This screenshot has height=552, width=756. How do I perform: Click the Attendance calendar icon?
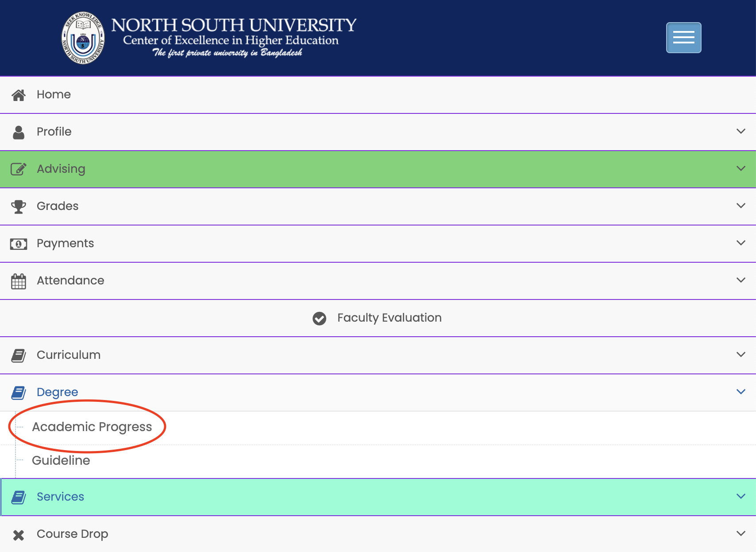pos(19,281)
